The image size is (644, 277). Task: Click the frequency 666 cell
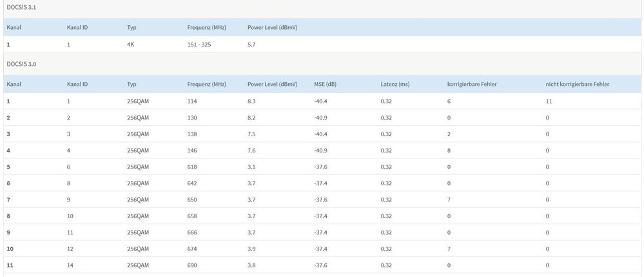[191, 232]
